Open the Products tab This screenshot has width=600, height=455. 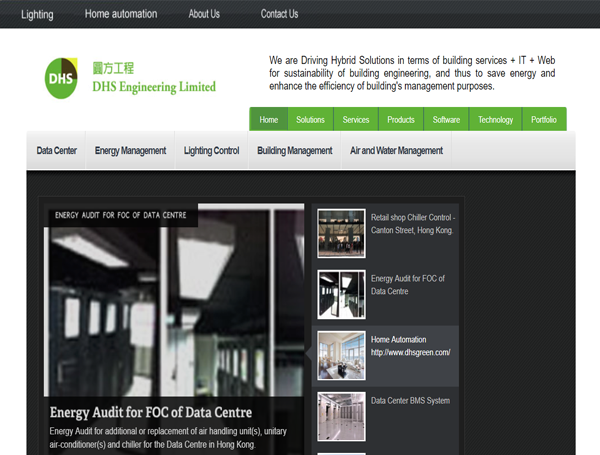[x=401, y=120]
